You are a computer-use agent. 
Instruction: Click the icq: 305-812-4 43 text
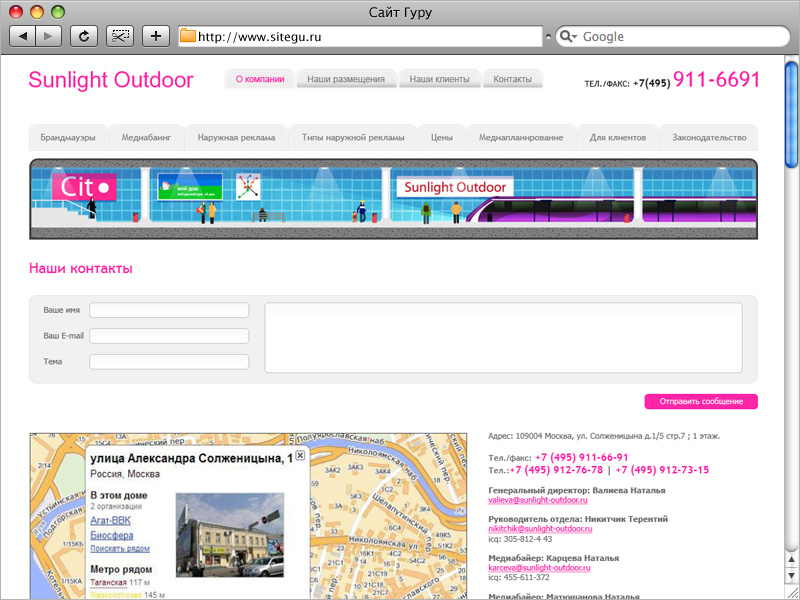(x=520, y=539)
